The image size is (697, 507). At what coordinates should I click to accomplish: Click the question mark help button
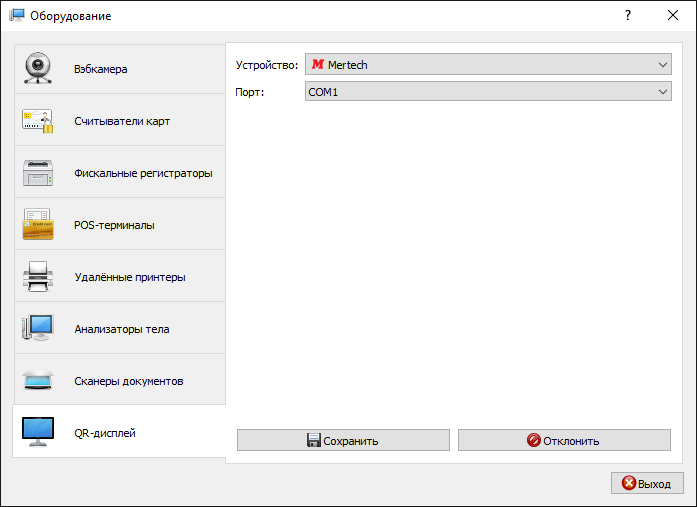point(628,16)
